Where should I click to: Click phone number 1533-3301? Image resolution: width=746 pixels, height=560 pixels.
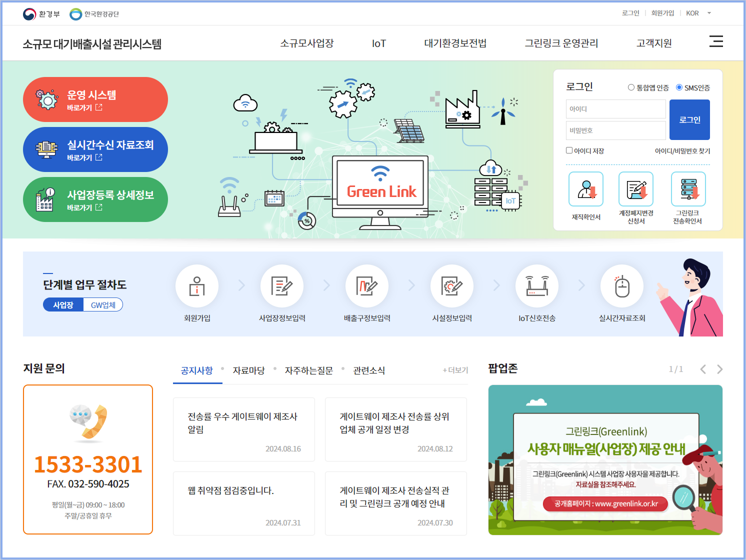coord(88,464)
